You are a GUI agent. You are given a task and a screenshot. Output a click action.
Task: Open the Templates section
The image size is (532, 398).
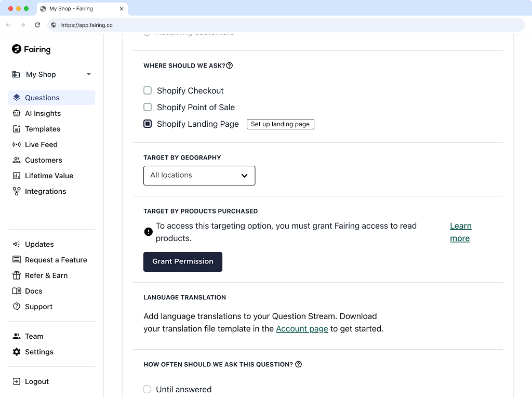tap(42, 128)
